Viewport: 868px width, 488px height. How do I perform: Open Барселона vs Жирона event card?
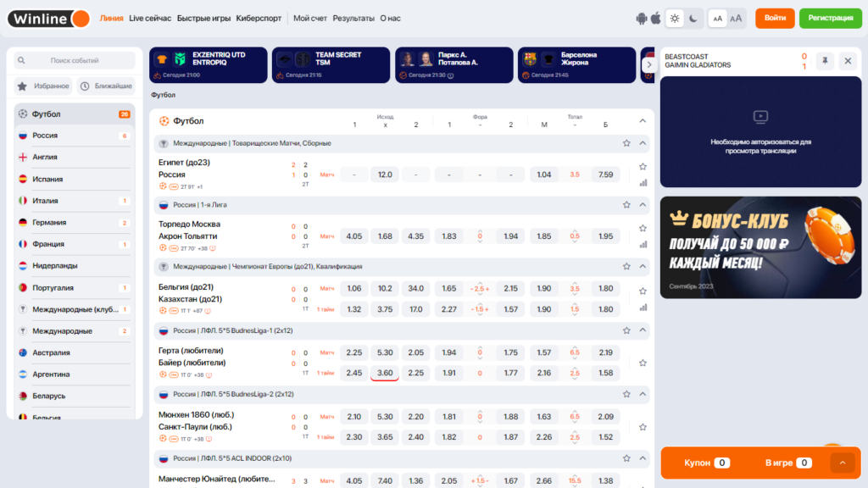pos(576,64)
